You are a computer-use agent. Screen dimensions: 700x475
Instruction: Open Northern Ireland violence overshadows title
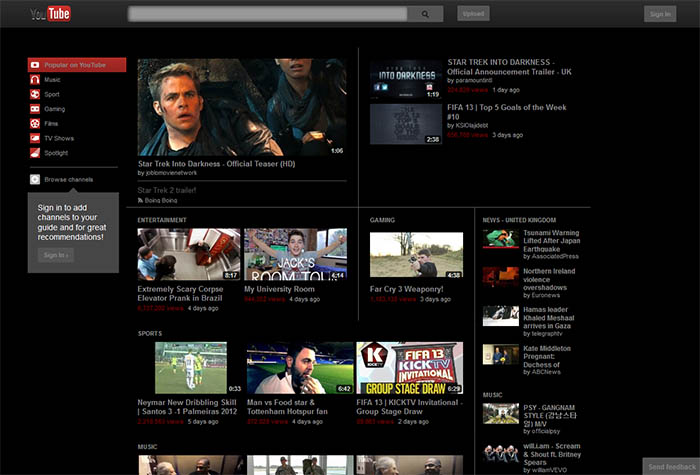tap(549, 279)
